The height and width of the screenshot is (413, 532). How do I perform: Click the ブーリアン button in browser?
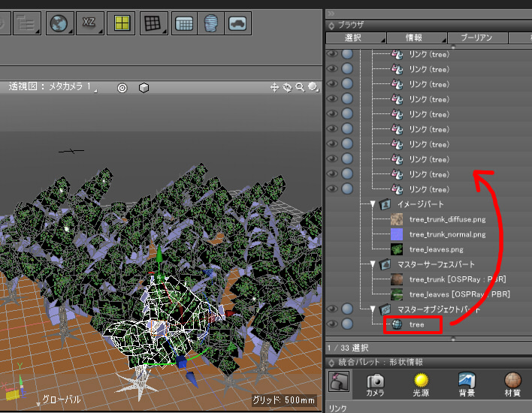(x=476, y=38)
